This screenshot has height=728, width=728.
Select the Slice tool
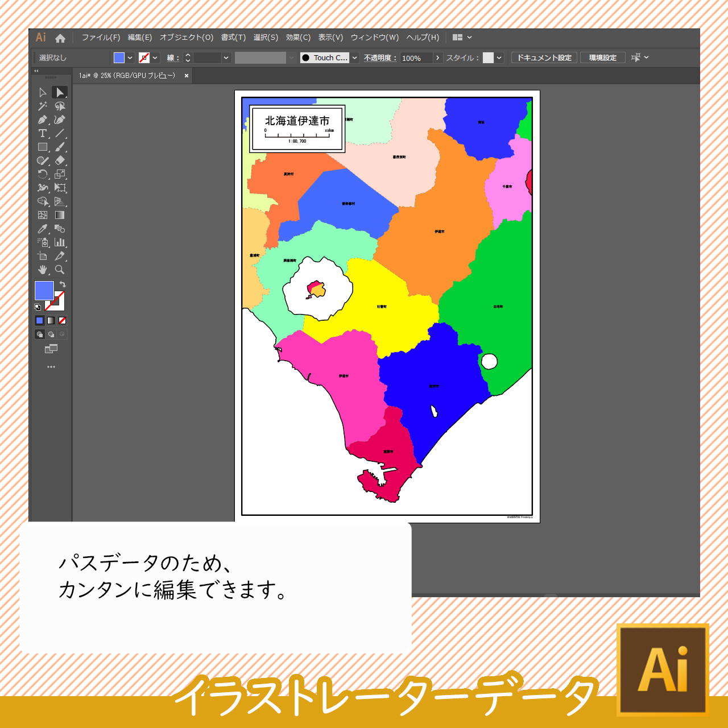(60, 256)
